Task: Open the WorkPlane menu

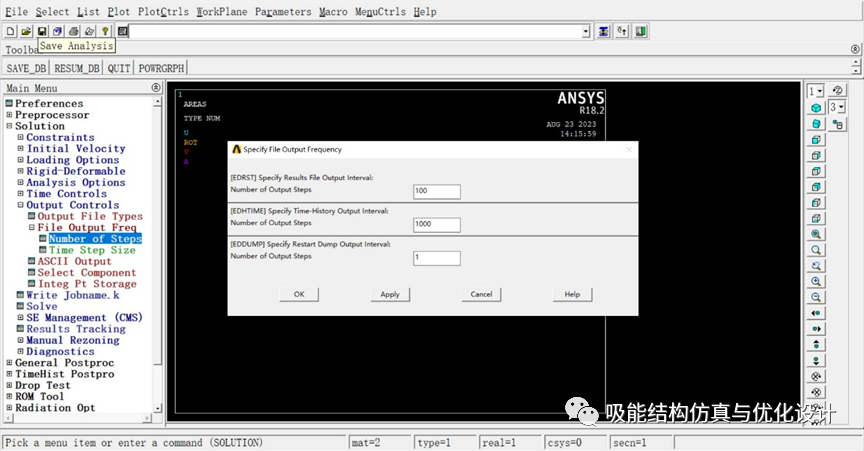Action: (222, 12)
